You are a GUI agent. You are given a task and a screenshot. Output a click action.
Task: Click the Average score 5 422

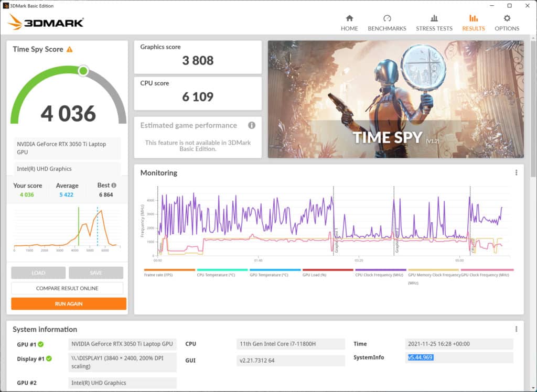pyautogui.click(x=66, y=195)
